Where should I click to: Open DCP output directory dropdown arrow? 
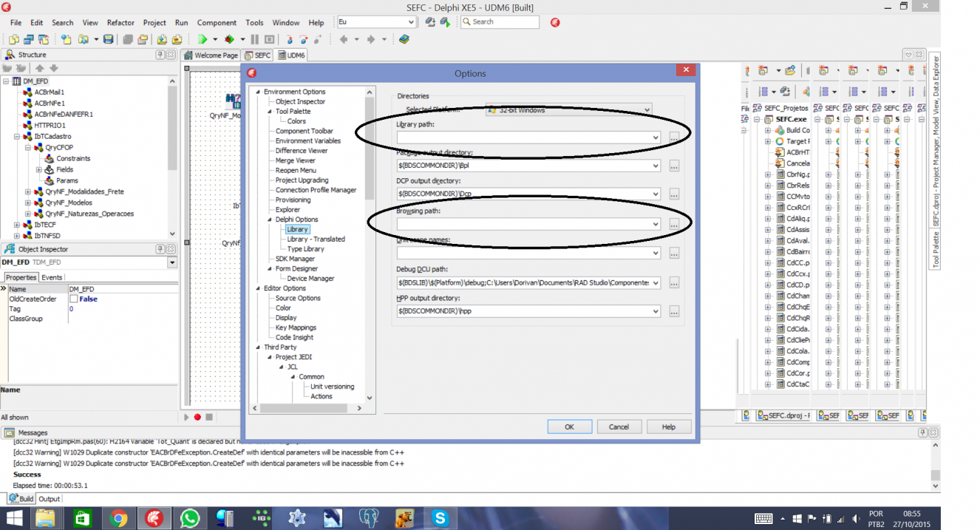(656, 194)
